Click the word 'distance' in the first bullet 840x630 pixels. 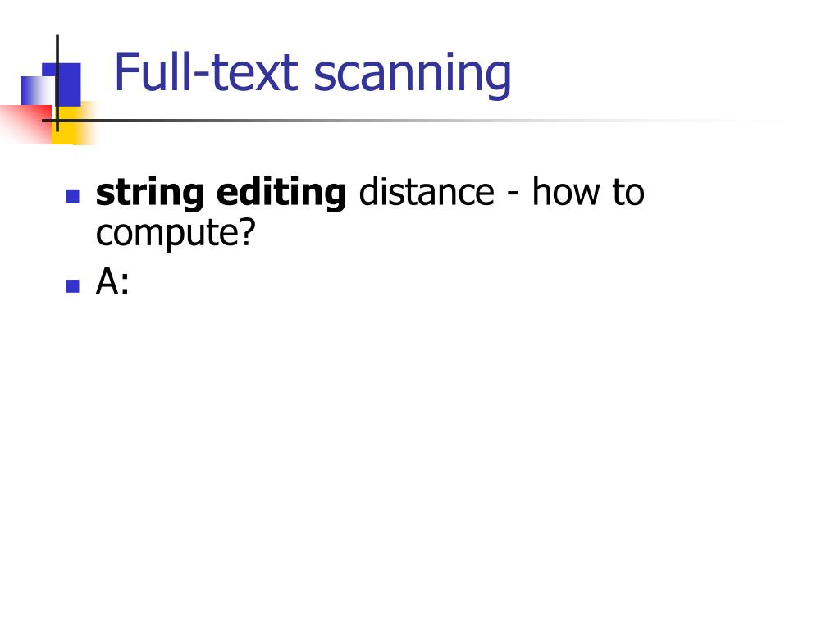(x=427, y=192)
